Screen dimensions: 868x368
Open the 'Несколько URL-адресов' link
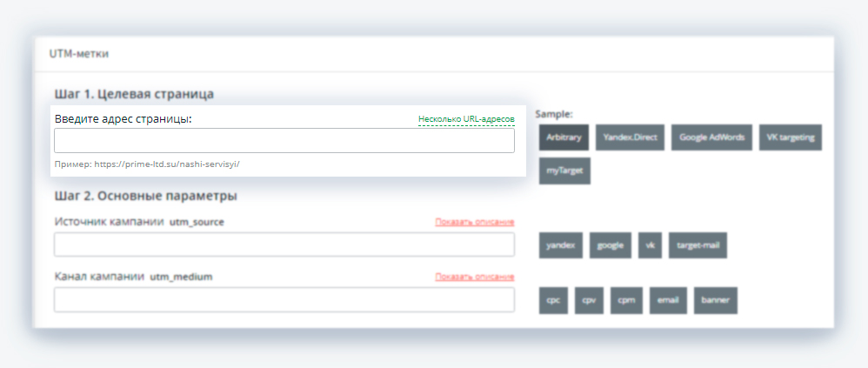tap(466, 119)
